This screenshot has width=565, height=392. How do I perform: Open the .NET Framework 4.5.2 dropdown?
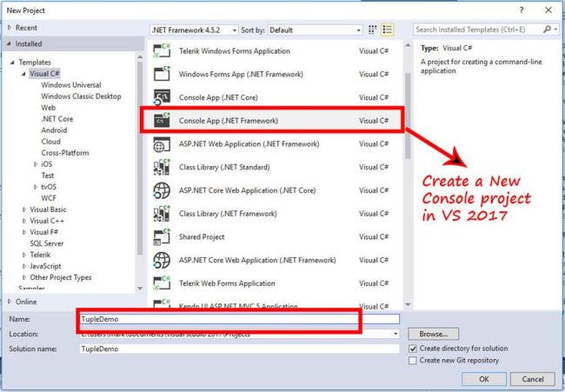click(x=194, y=30)
